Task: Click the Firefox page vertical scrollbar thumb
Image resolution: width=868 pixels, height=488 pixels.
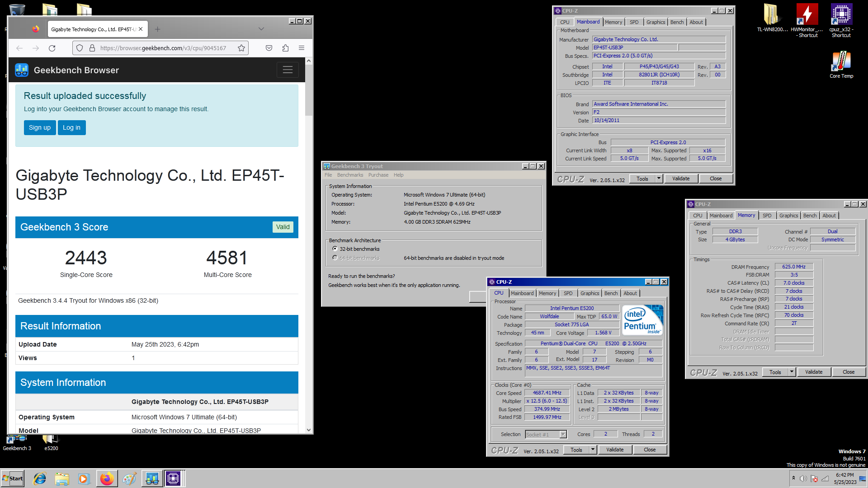Action: [309, 90]
